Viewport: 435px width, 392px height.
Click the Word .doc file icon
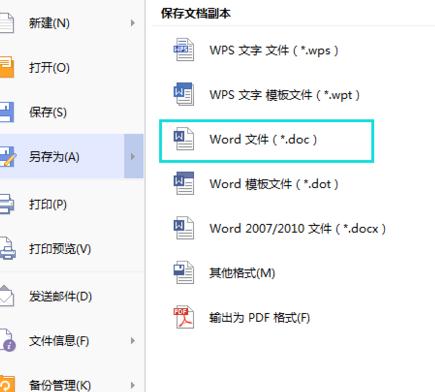click(184, 139)
